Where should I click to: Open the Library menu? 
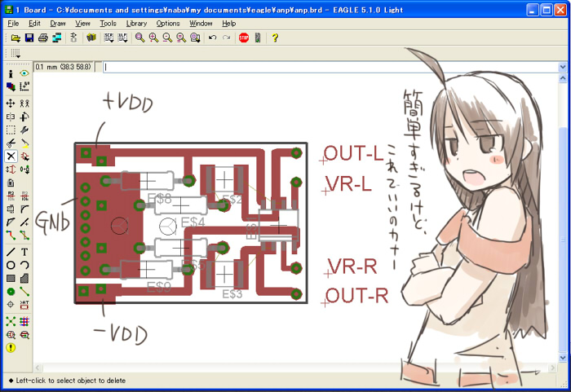[136, 24]
